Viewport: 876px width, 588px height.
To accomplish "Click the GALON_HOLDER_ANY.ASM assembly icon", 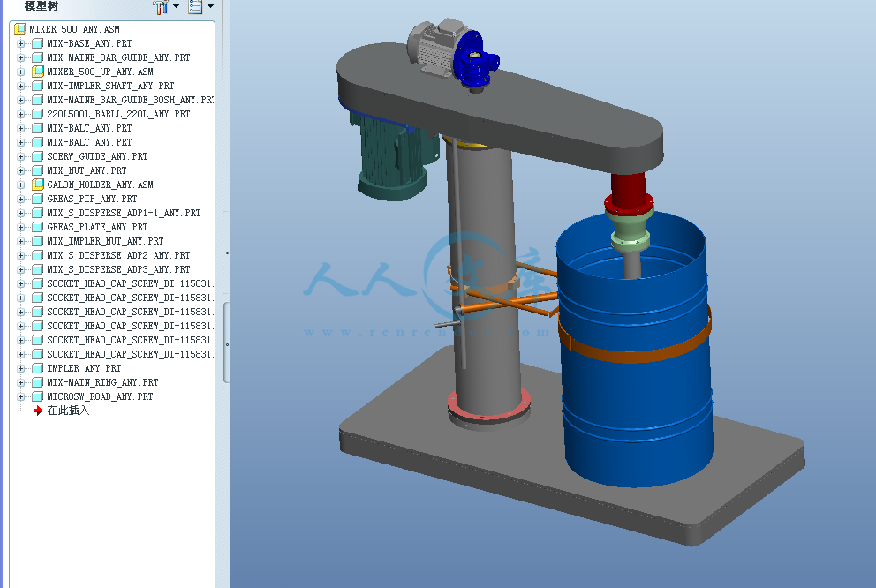I will (38, 185).
